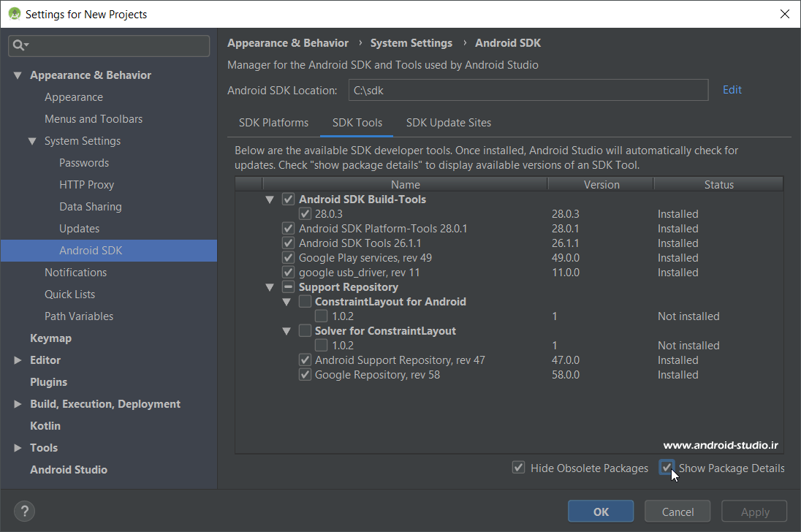Image resolution: width=801 pixels, height=532 pixels.
Task: Collapse Solver for ConstraintLayout row
Action: (x=286, y=331)
